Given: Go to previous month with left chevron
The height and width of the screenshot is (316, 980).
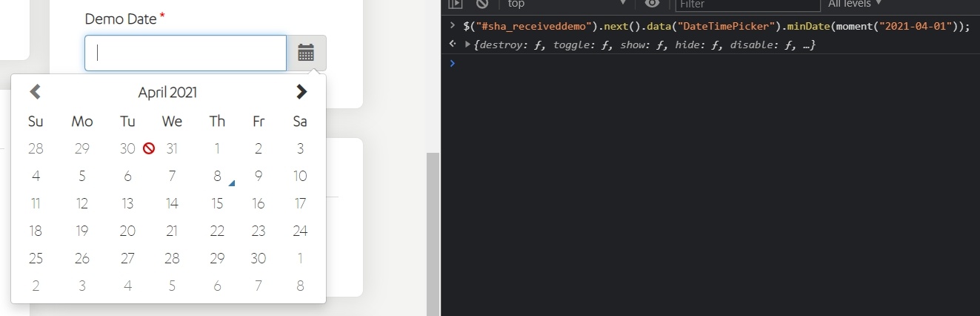Looking at the screenshot, I should (35, 92).
